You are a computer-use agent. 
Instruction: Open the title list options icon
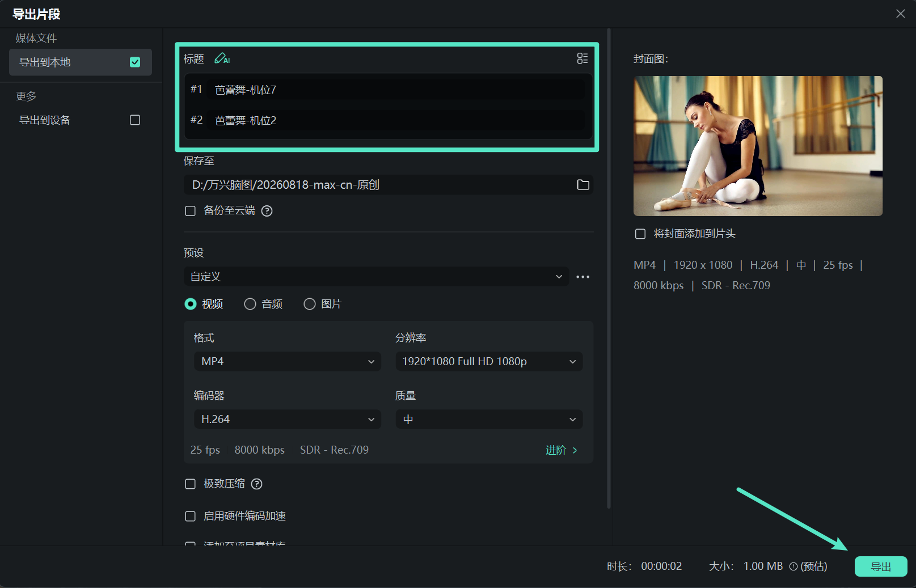click(582, 58)
